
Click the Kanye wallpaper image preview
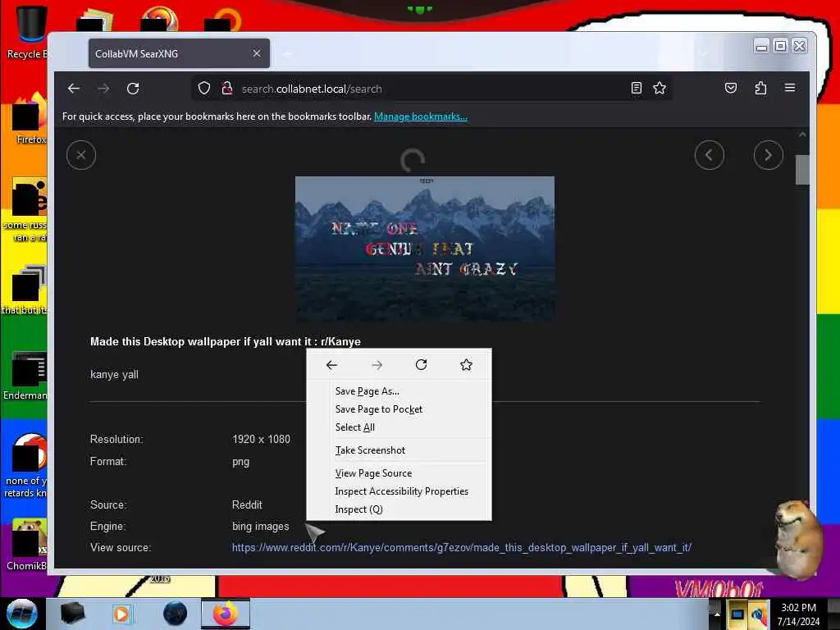[x=425, y=249]
